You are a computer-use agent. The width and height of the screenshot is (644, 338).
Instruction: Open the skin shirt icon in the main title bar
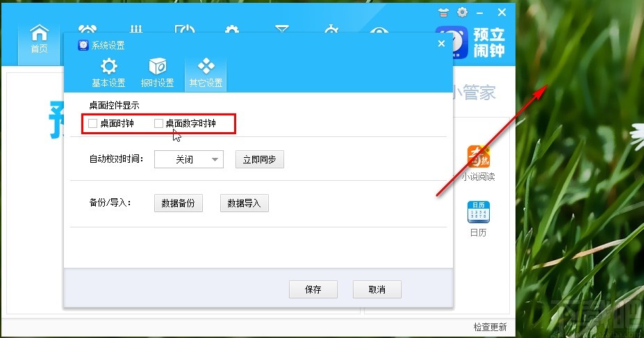pos(443,13)
